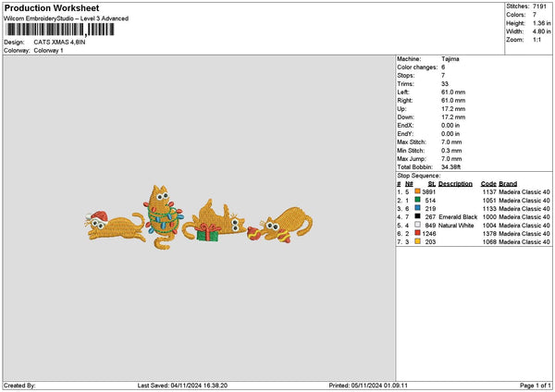
Task: Click the Page 1 of 1 indicator
Action: pyautogui.click(x=536, y=386)
